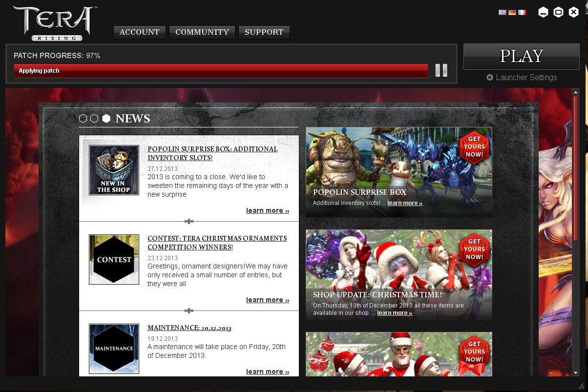Switch language to French flag
The height and width of the screenshot is (392, 588).
tap(522, 13)
